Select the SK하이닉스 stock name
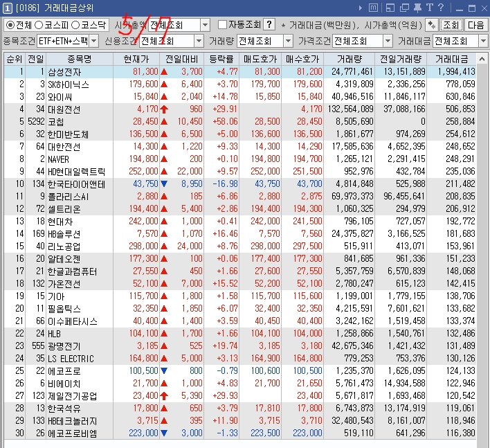The width and height of the screenshot is (490, 448). click(69, 84)
